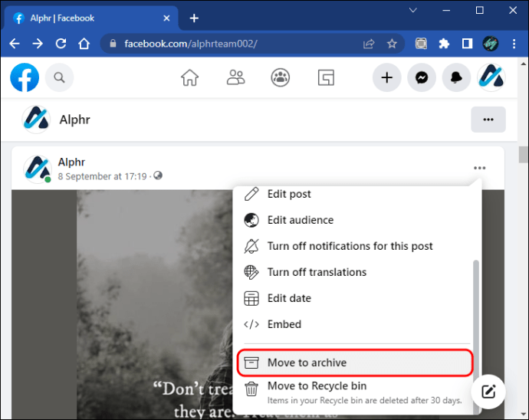Click the Alphr page title text
Screen dimensions: 529x420
(x=75, y=120)
